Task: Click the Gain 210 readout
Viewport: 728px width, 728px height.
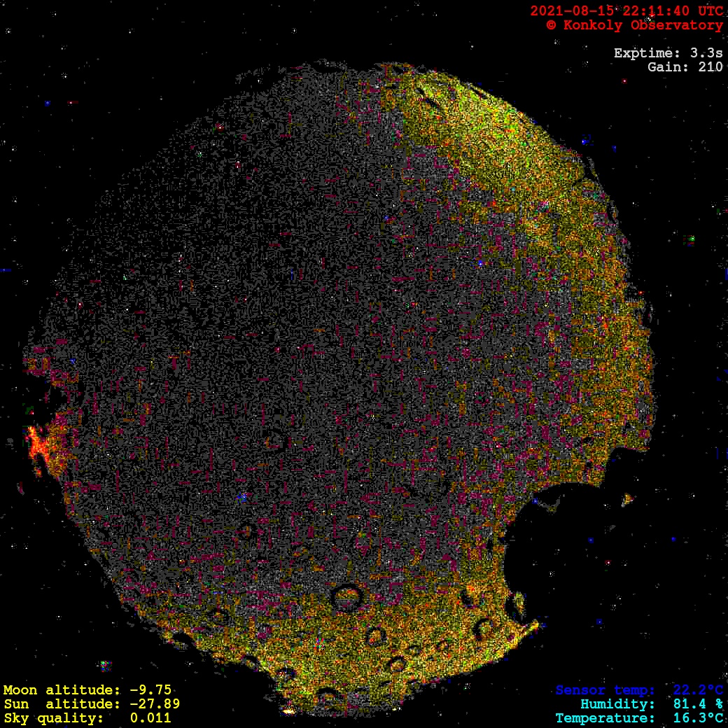Action: pos(685,67)
